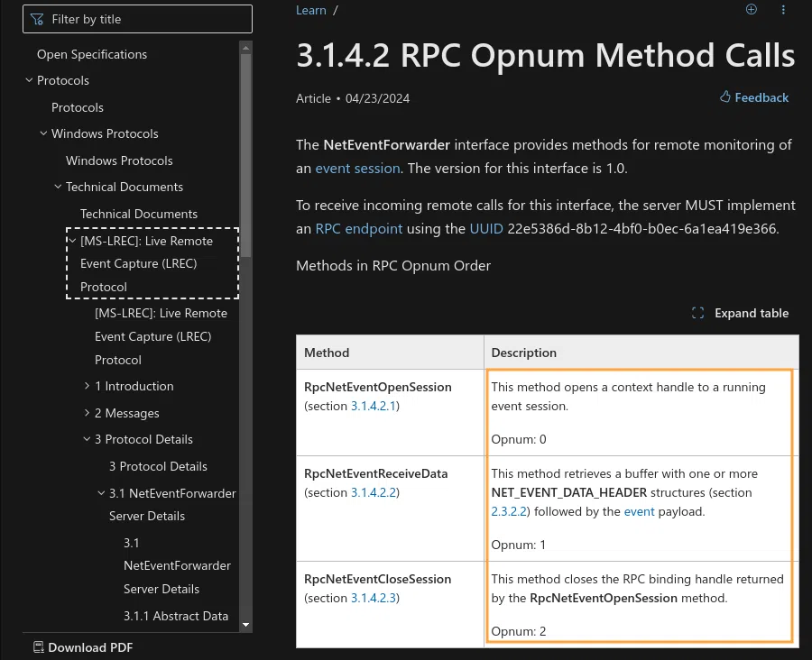Image resolution: width=812 pixels, height=660 pixels.
Task: Click the filter icon in the search box
Action: pyautogui.click(x=38, y=19)
